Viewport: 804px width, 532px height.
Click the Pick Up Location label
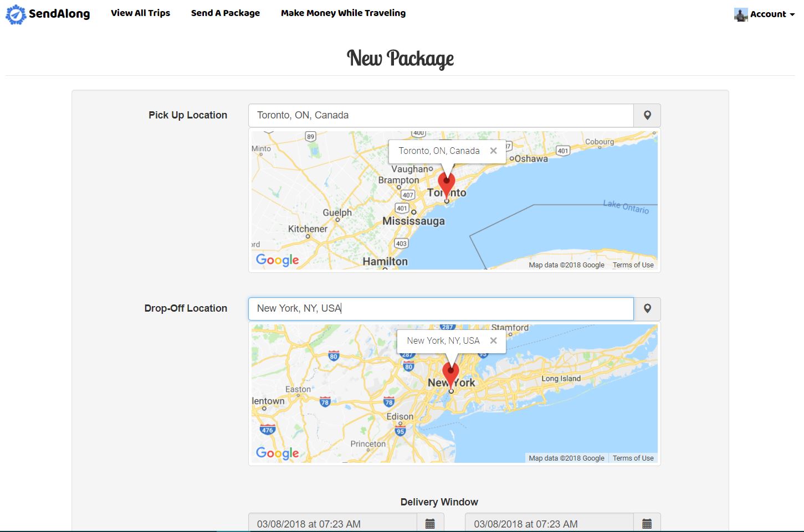click(188, 115)
